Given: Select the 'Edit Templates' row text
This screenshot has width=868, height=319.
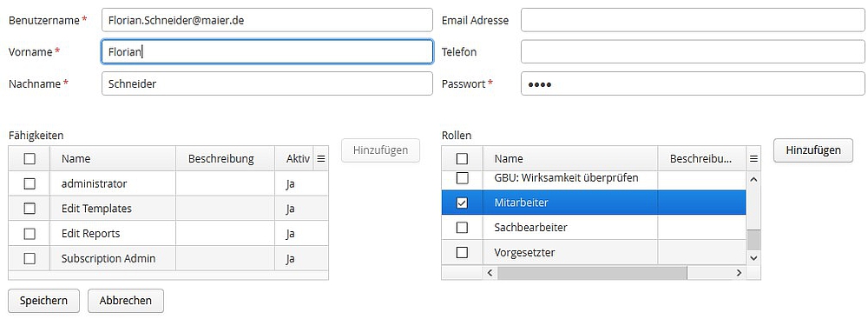Looking at the screenshot, I should (97, 209).
